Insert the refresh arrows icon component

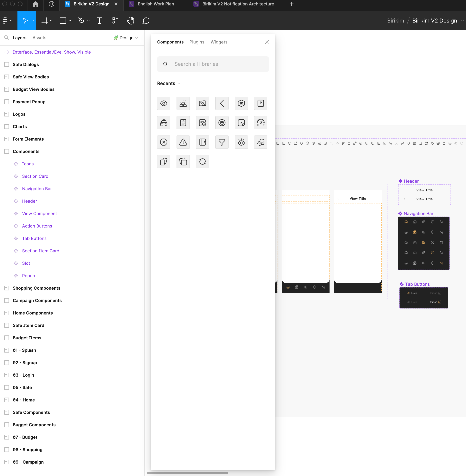point(202,161)
